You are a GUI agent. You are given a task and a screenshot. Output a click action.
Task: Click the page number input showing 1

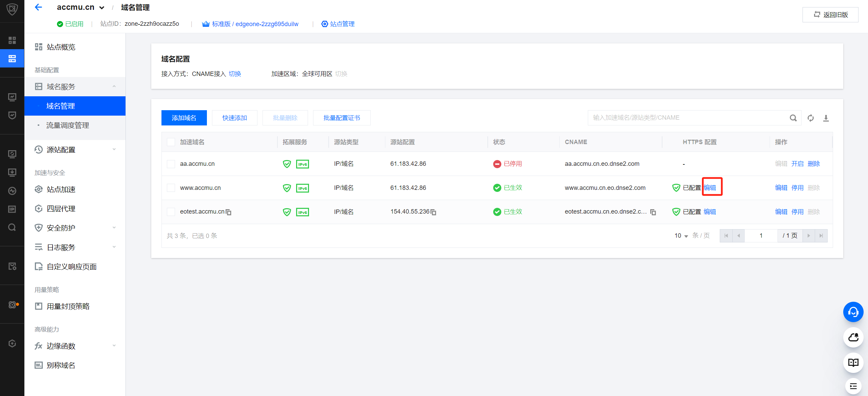pyautogui.click(x=761, y=236)
